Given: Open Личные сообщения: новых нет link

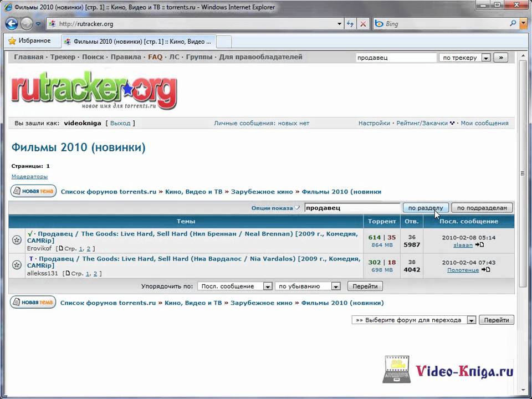Looking at the screenshot, I should coord(261,123).
